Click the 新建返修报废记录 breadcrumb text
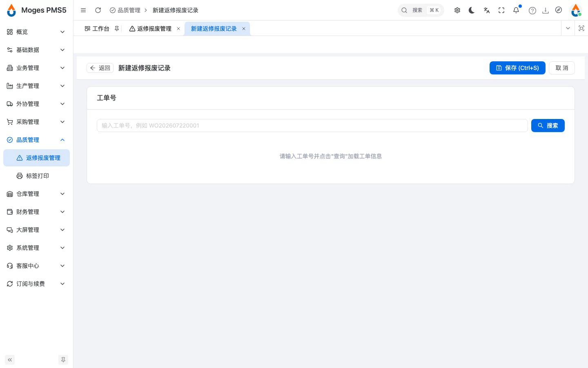Image resolution: width=588 pixels, height=368 pixels. click(176, 10)
